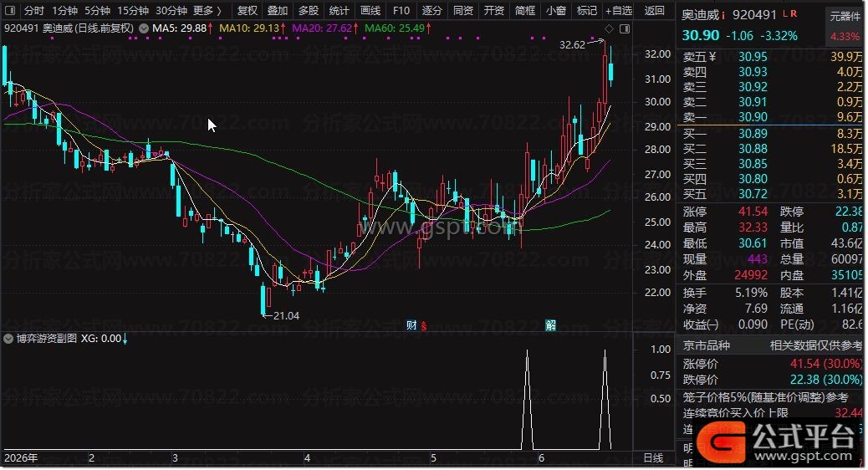Click the 卖五 price 30.95
Screen dimensions: 868x470
click(753, 57)
